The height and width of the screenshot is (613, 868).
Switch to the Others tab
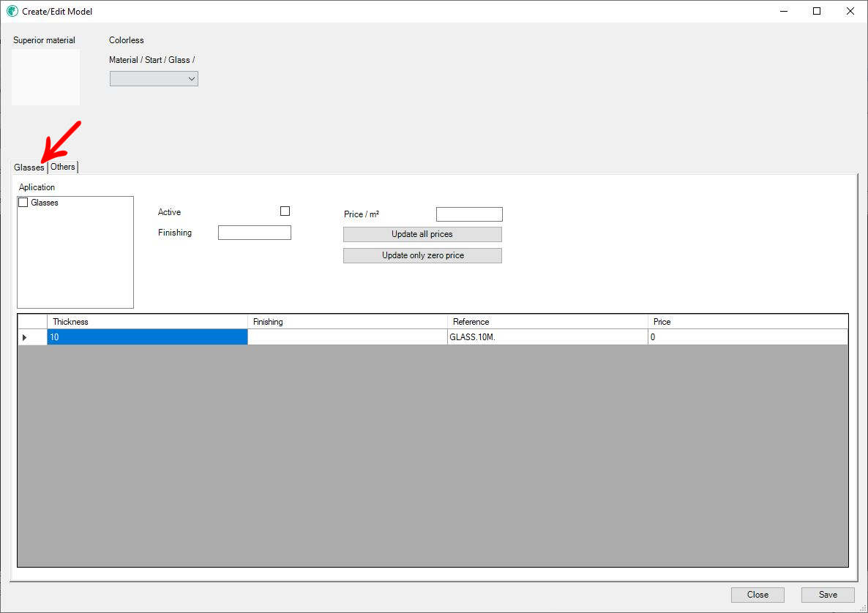click(x=62, y=167)
